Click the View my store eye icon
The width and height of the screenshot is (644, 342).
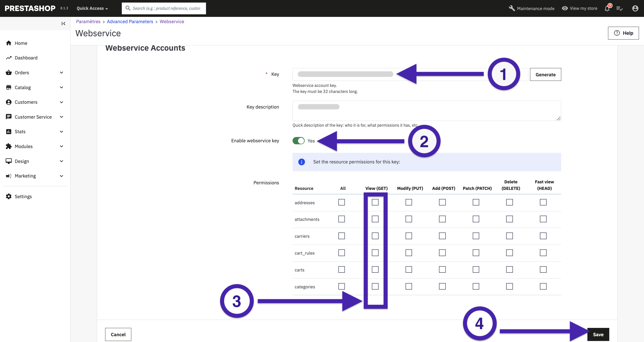[565, 8]
